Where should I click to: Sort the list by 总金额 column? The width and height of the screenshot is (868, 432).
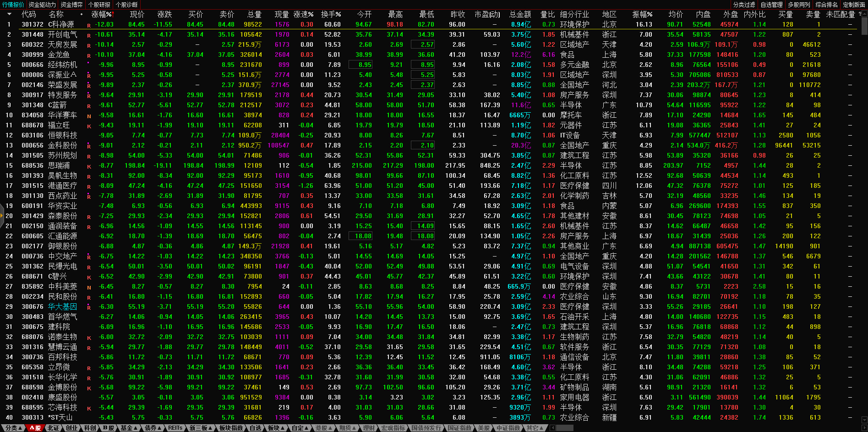pos(520,14)
